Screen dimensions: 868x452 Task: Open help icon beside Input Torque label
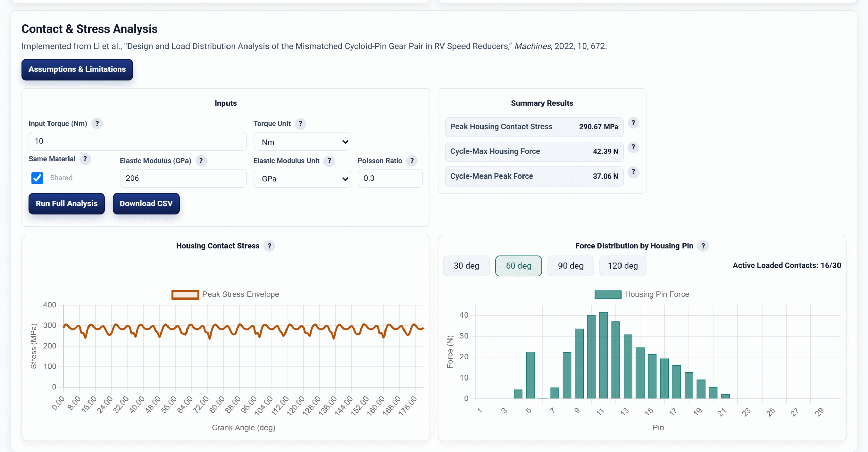(x=97, y=124)
